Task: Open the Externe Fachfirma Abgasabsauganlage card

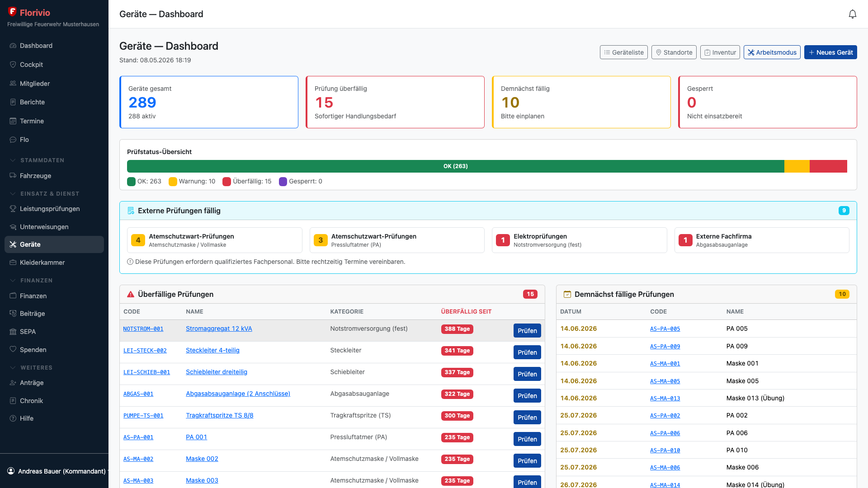Action: 762,240
